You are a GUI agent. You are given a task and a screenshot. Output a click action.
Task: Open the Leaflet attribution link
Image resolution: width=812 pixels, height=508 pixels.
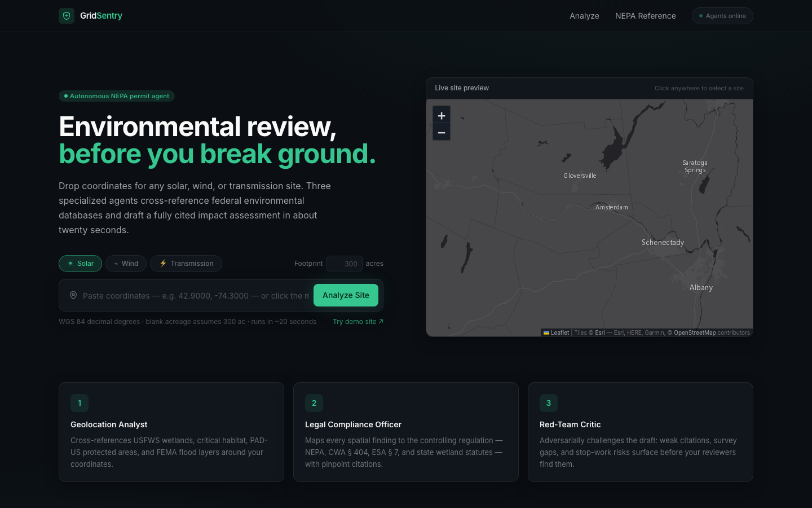click(556, 332)
